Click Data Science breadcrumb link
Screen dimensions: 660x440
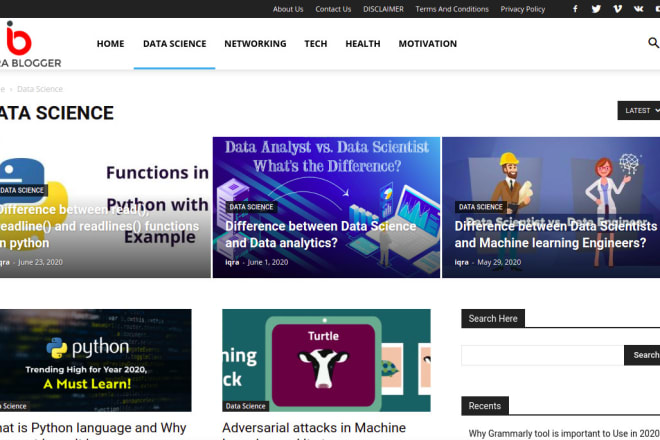tap(40, 89)
